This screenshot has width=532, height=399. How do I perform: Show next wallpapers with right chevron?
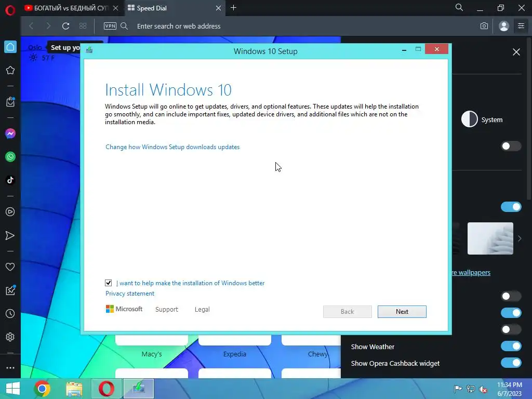520,238
